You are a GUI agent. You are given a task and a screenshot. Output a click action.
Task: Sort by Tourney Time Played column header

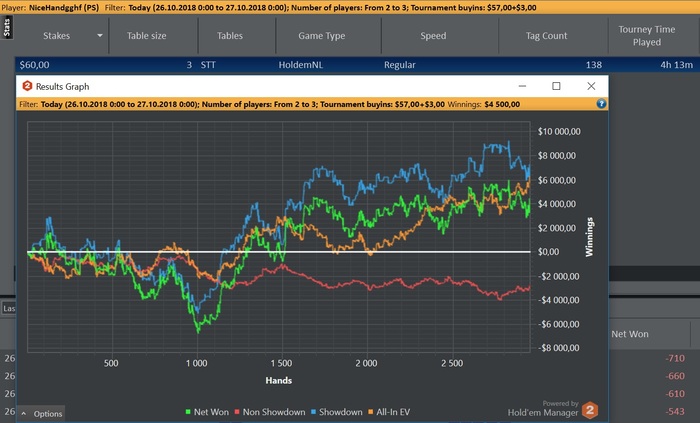646,36
